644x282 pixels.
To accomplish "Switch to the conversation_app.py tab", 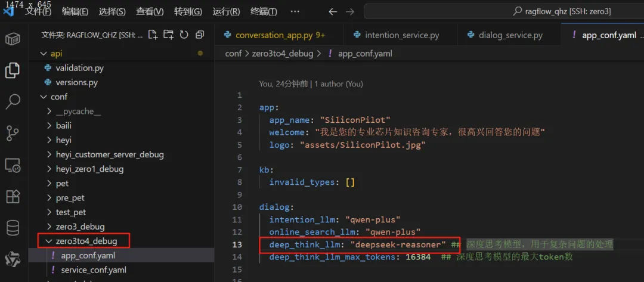I will point(278,35).
